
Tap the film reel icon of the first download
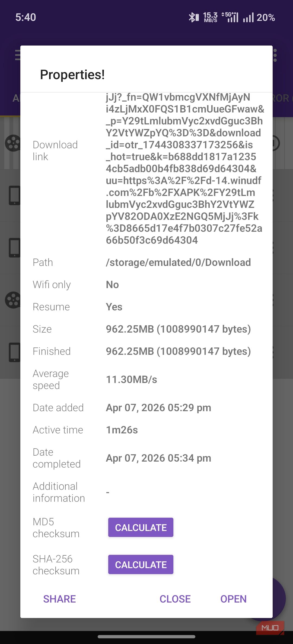[13, 143]
